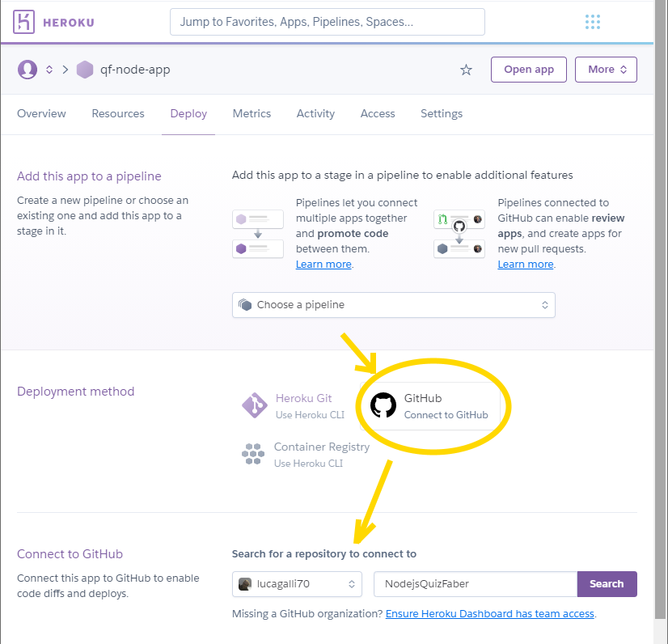Screen dimensions: 668x644
Task: Click the NodejsQuizFaber repository name field
Action: tap(475, 583)
